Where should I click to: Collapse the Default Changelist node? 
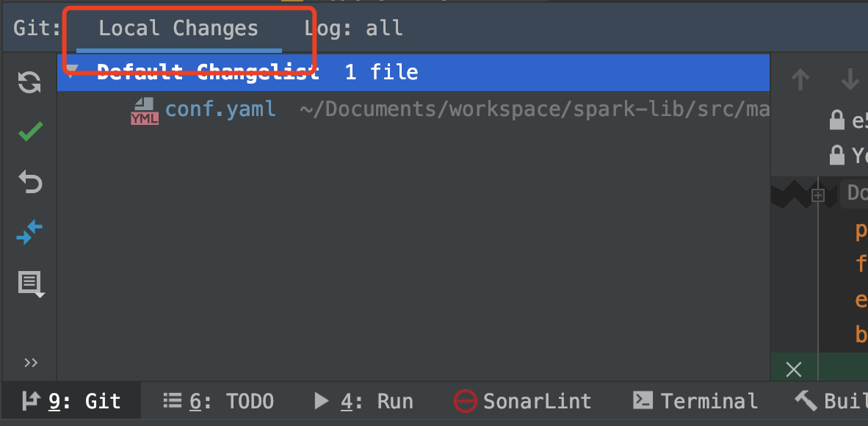[x=71, y=71]
